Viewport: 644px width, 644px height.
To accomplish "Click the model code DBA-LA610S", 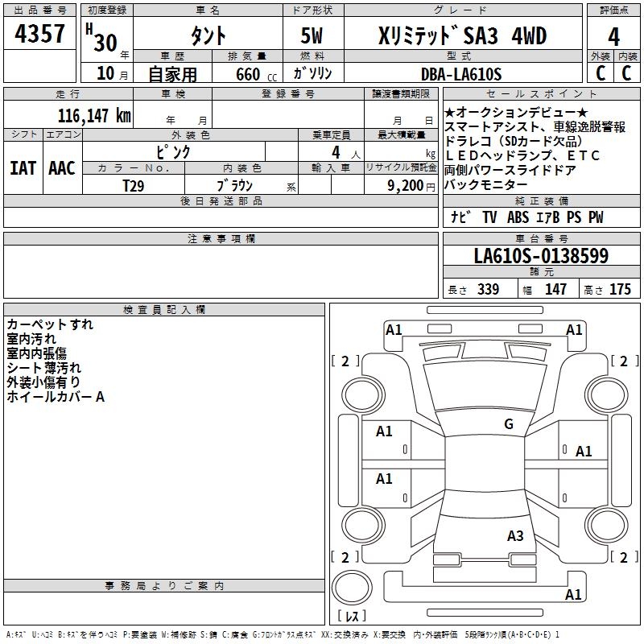I will [461, 74].
